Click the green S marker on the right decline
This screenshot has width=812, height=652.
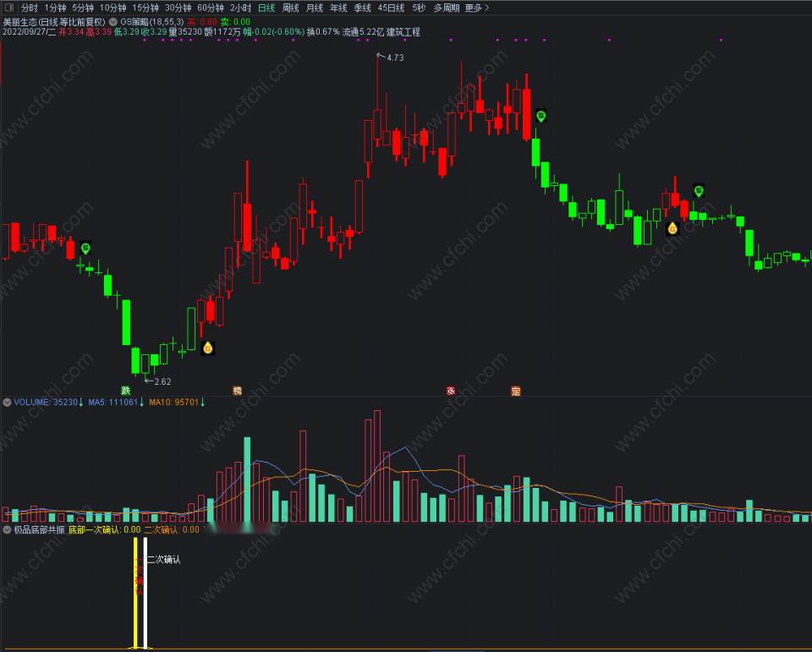[699, 191]
